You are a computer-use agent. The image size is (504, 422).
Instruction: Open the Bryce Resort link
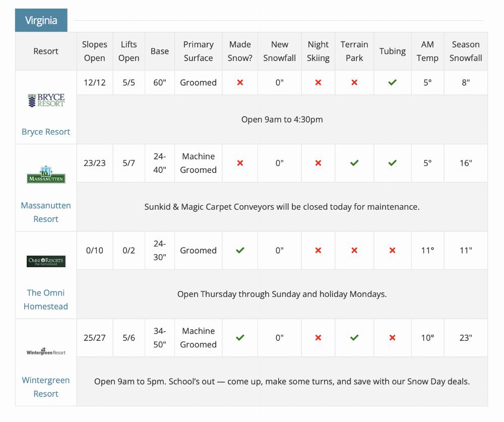pos(46,132)
